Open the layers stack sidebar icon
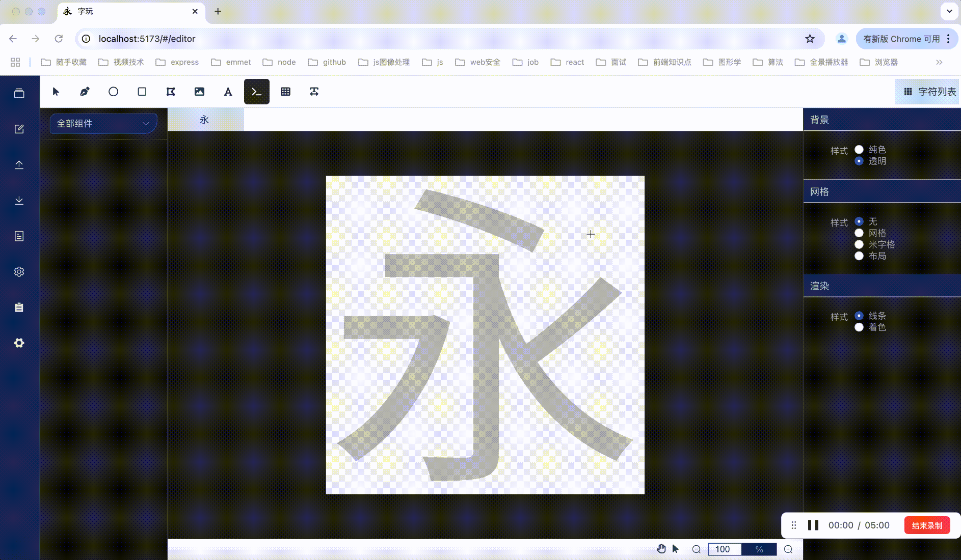Screen dimensions: 961x560 (x=19, y=93)
